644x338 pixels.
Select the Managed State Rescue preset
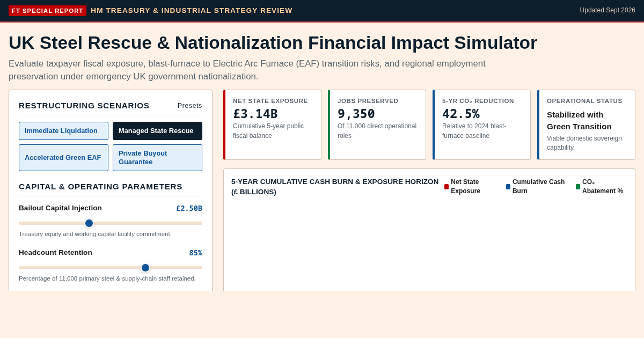(x=157, y=131)
